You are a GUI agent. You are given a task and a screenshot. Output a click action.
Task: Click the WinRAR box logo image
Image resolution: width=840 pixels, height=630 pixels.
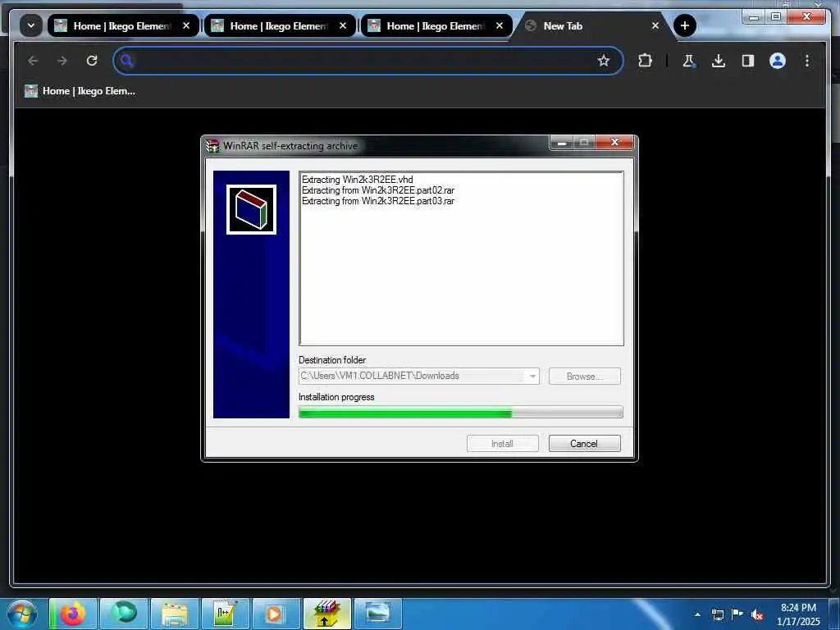[x=251, y=209]
